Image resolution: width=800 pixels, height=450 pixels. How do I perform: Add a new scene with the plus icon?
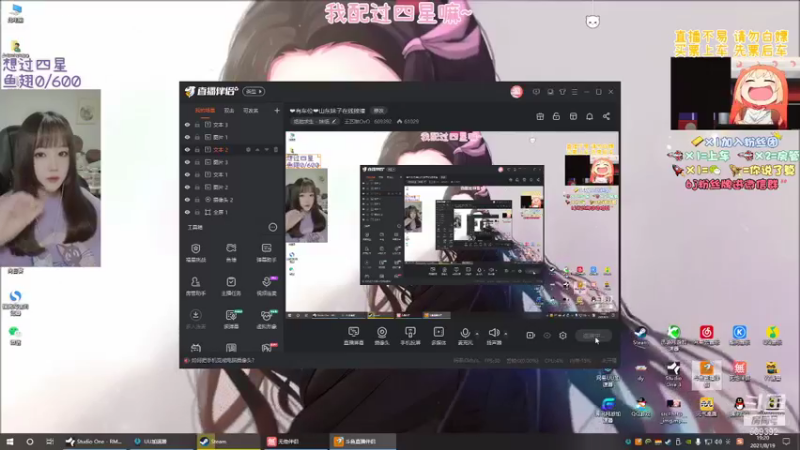point(277,111)
